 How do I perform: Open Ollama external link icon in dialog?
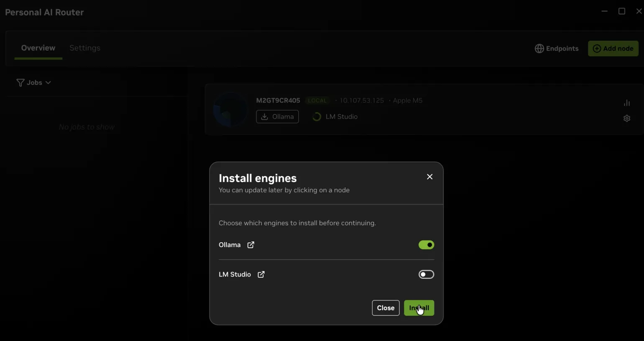coord(250,245)
